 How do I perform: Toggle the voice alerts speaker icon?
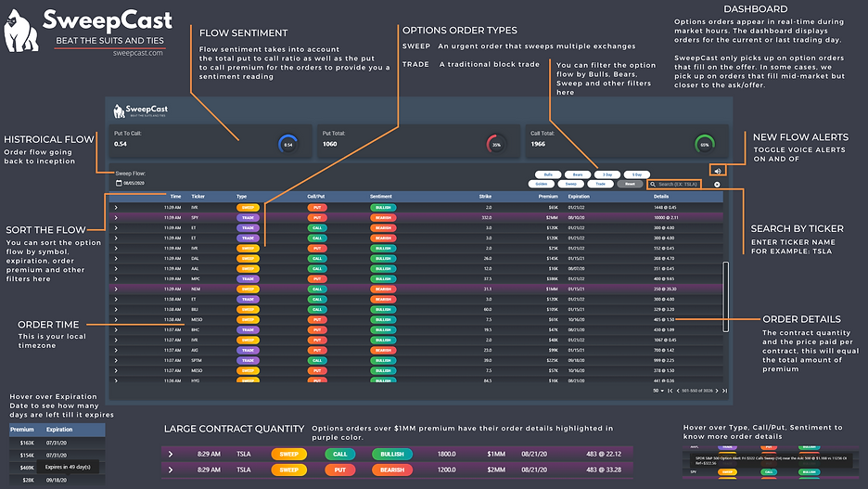[x=717, y=171]
